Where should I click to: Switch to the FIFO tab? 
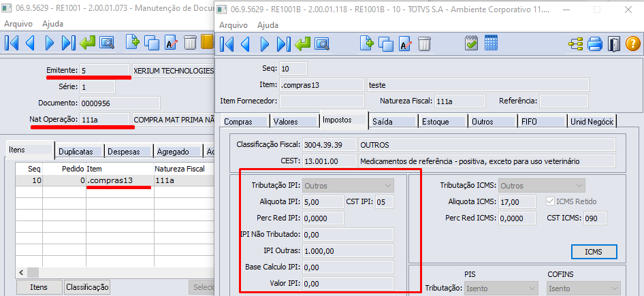(x=542, y=122)
